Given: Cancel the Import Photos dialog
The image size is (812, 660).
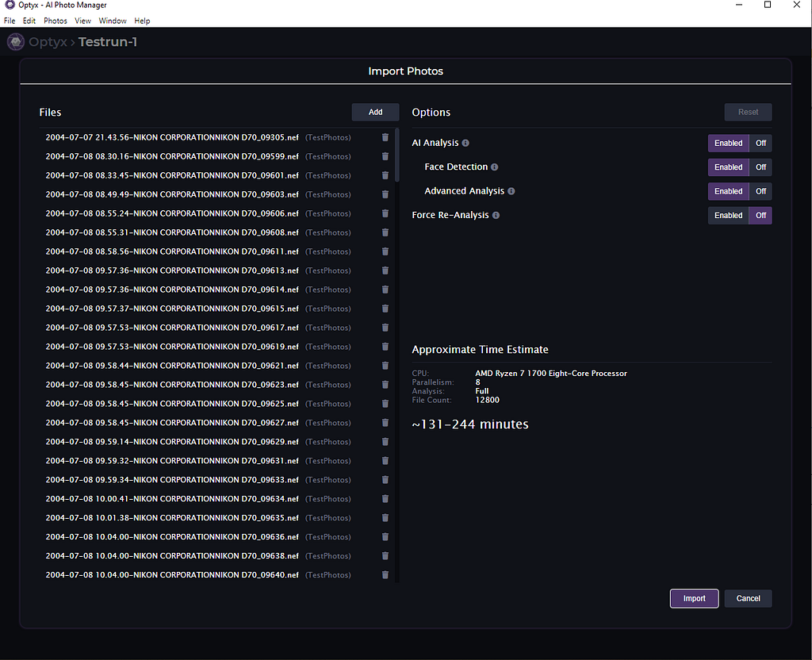Looking at the screenshot, I should coord(748,598).
